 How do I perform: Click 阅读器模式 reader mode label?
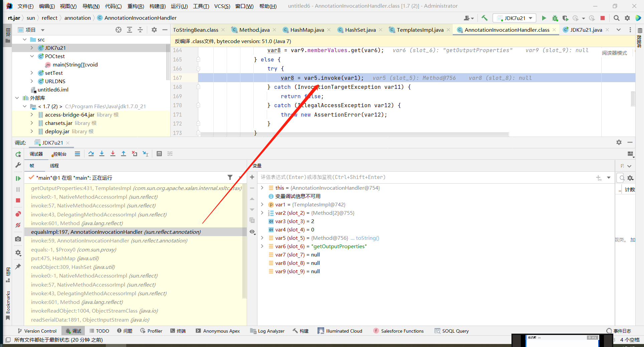click(614, 53)
